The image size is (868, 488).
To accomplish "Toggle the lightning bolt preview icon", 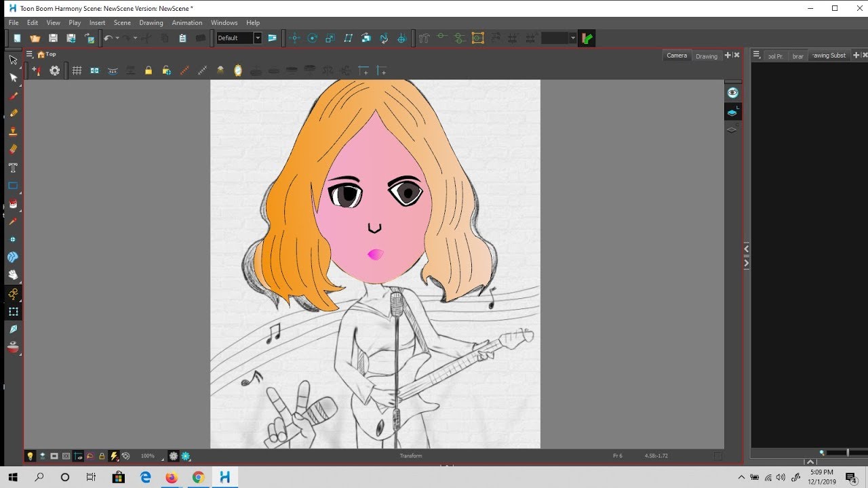I will click(114, 456).
